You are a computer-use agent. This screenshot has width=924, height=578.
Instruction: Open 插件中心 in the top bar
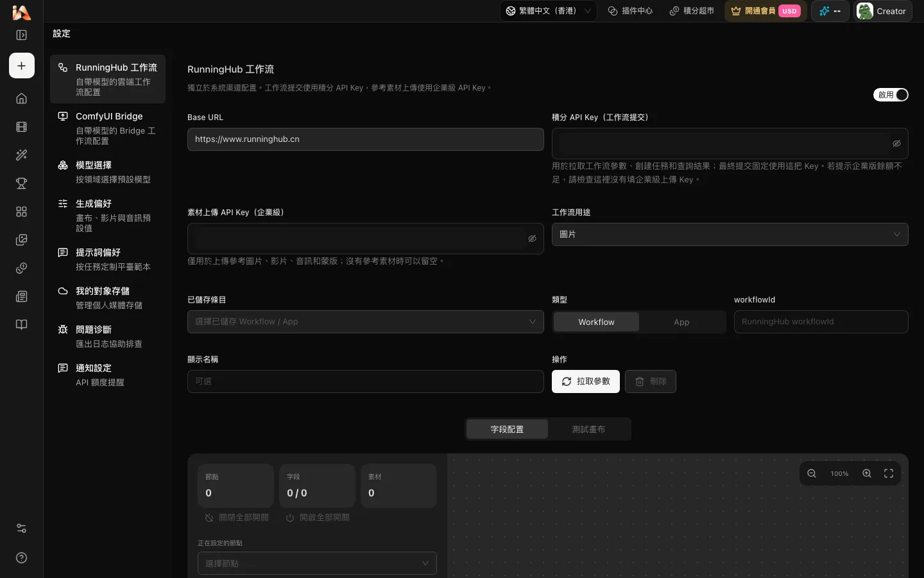[630, 11]
